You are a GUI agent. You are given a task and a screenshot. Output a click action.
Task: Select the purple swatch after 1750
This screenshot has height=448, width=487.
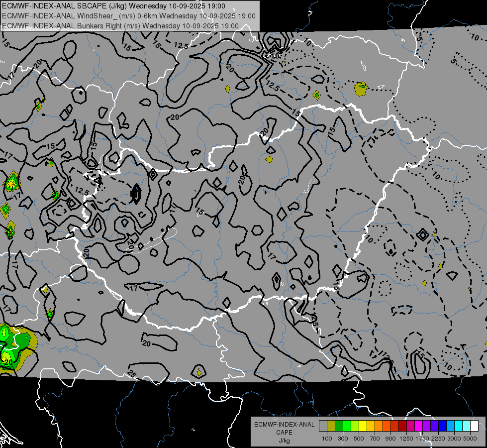click(426, 426)
